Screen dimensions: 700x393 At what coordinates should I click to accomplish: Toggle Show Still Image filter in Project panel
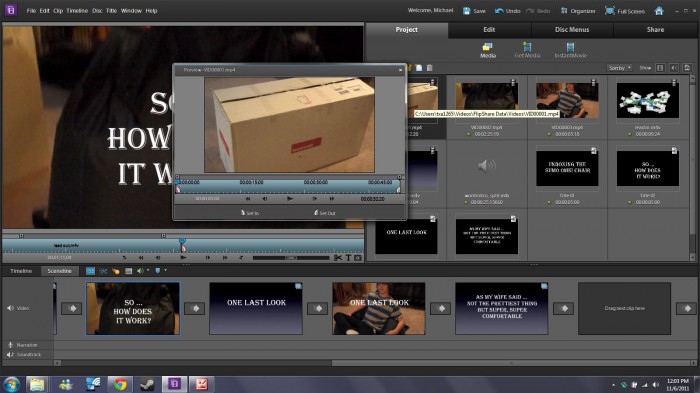687,68
